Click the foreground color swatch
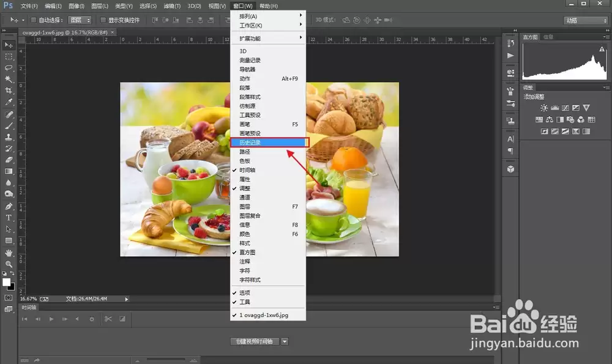 (x=6, y=283)
